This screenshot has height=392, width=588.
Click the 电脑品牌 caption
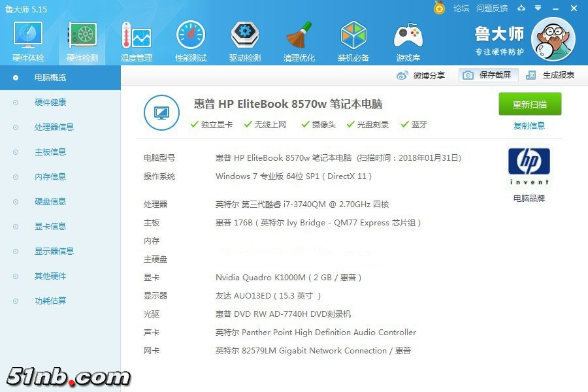pyautogui.click(x=529, y=199)
